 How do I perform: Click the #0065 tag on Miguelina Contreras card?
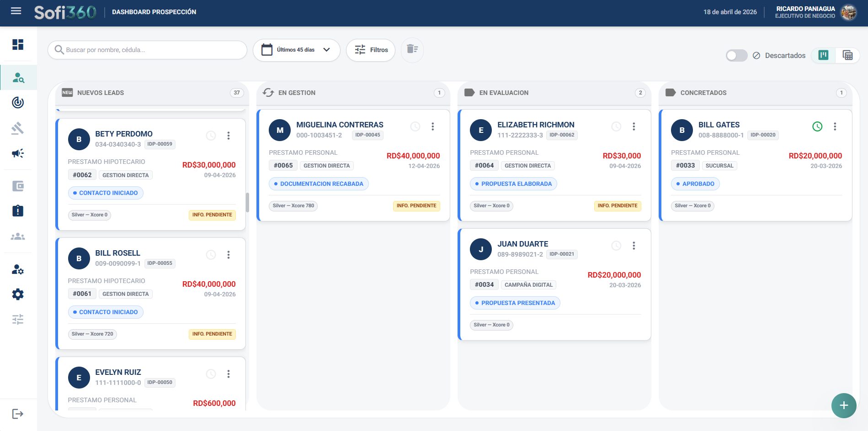(x=283, y=166)
